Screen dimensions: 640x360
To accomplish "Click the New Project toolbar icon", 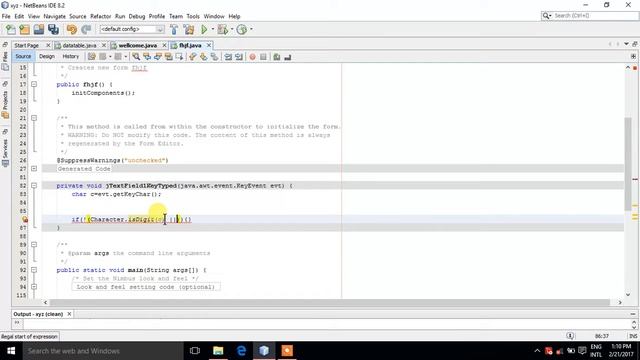I will click(x=24, y=29).
